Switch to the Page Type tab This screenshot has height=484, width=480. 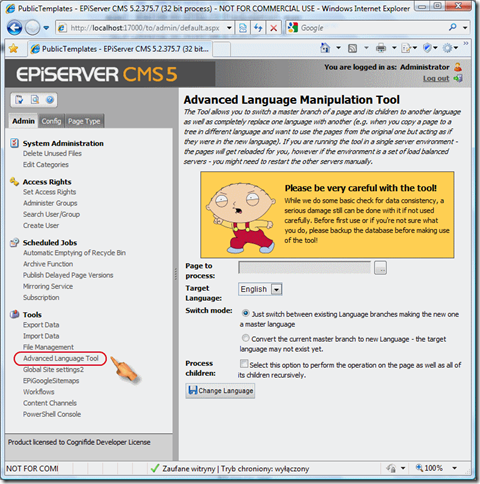pyautogui.click(x=84, y=121)
